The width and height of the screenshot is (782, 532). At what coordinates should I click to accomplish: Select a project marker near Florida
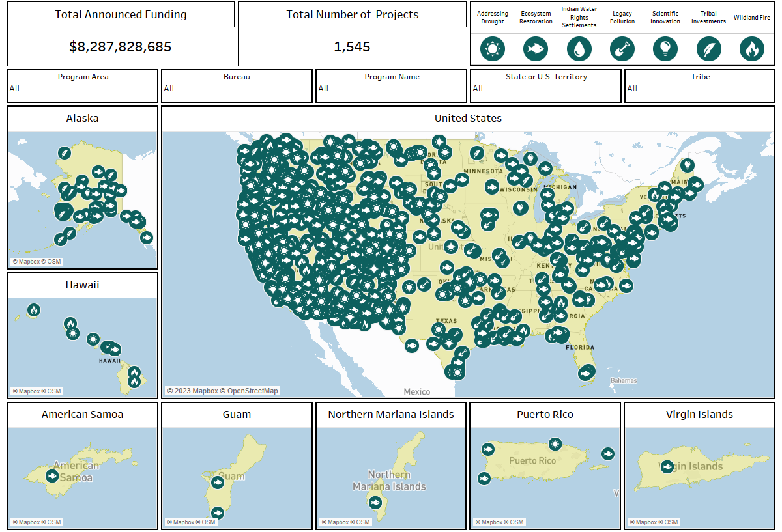tap(586, 372)
